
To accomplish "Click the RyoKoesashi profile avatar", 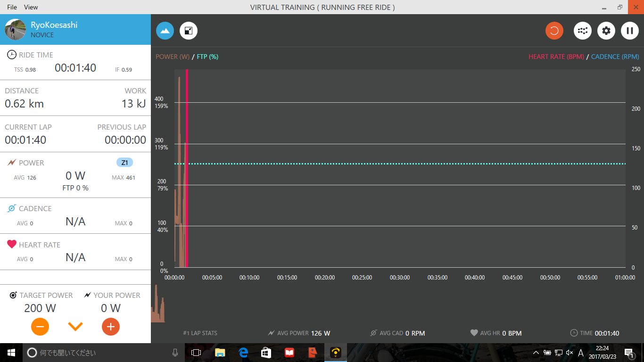I will [x=15, y=30].
